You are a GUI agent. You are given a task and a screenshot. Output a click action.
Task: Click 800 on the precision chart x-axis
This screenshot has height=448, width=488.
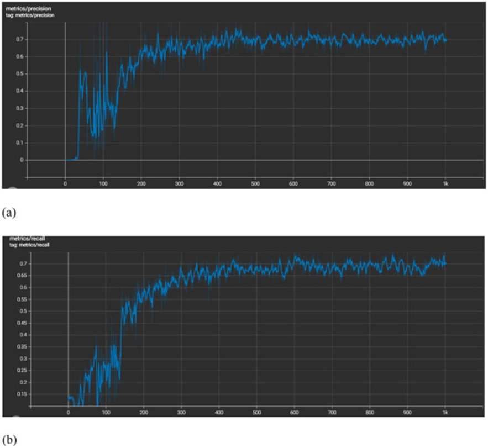369,184
